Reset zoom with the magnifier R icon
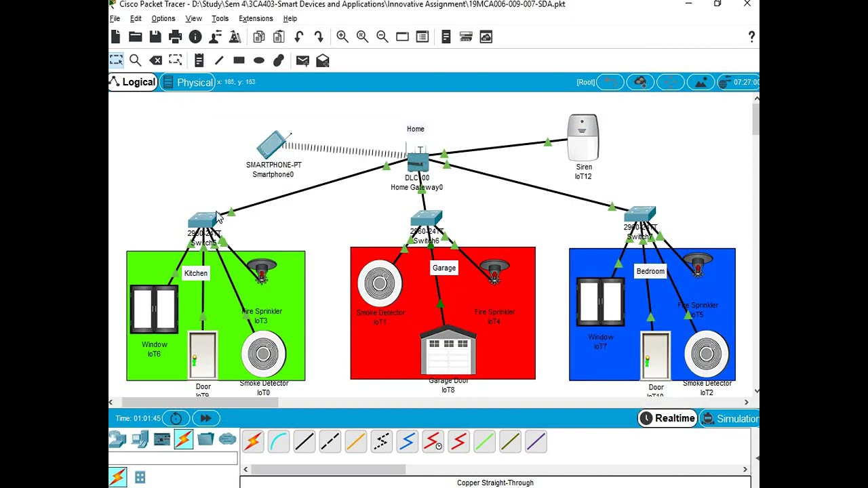Screen dimensions: 868x488 pos(362,37)
